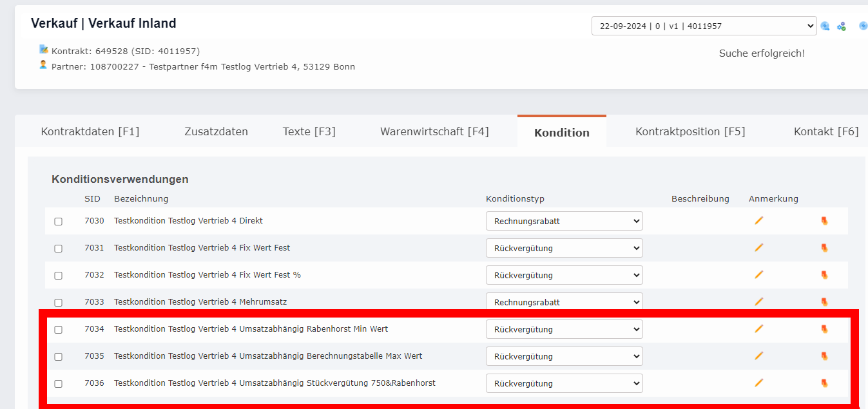This screenshot has height=409, width=868.
Task: Click the pencil icon next to Umsatzabhängig Rabenhorst Min Wert
Action: (758, 329)
